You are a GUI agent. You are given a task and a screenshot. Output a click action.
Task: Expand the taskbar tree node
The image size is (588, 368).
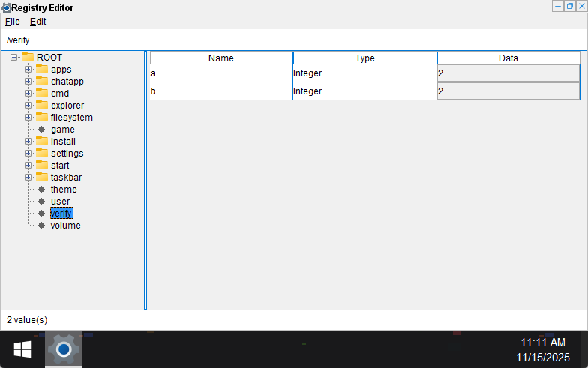tap(28, 178)
